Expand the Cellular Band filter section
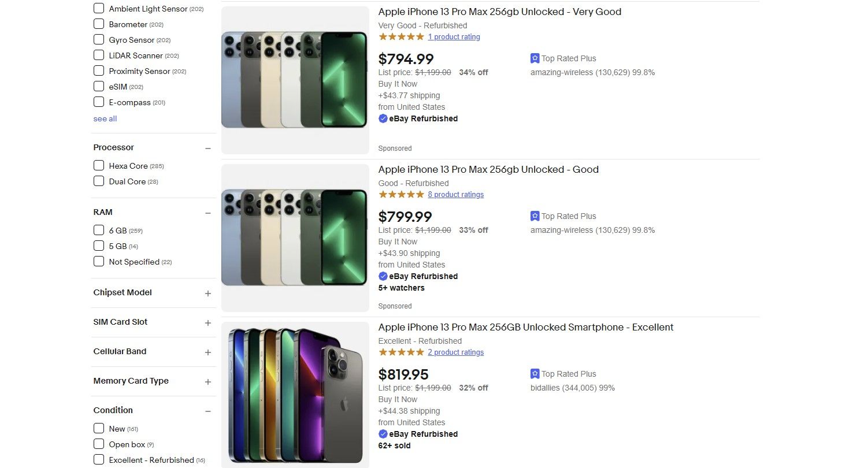Viewport: 868px width, 468px height. pos(208,352)
